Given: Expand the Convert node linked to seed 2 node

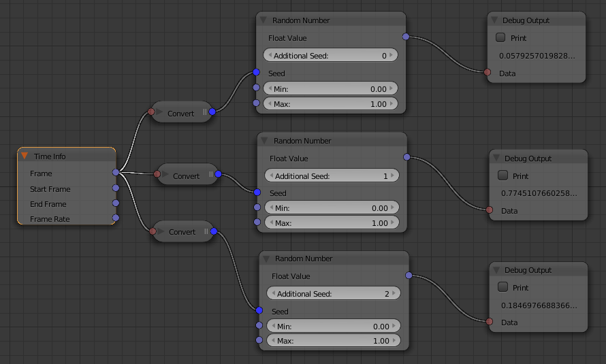Looking at the screenshot, I should point(161,232).
